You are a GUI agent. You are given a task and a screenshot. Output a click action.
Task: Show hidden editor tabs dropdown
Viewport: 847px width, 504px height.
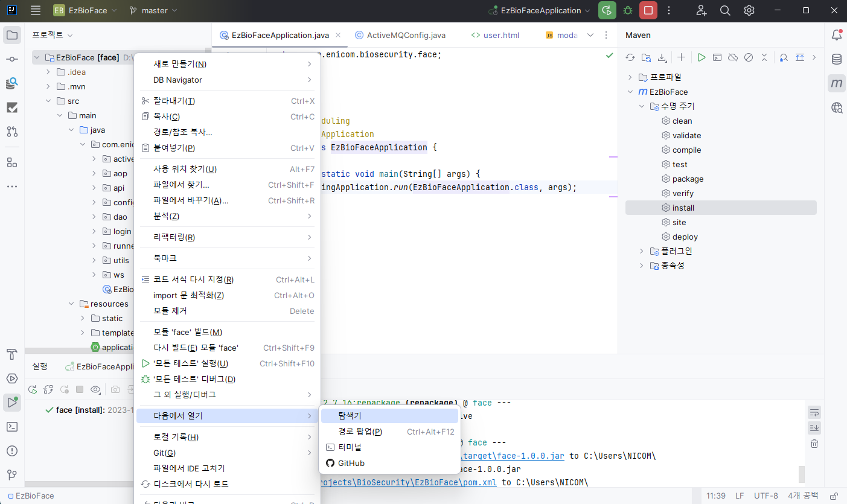click(x=590, y=35)
